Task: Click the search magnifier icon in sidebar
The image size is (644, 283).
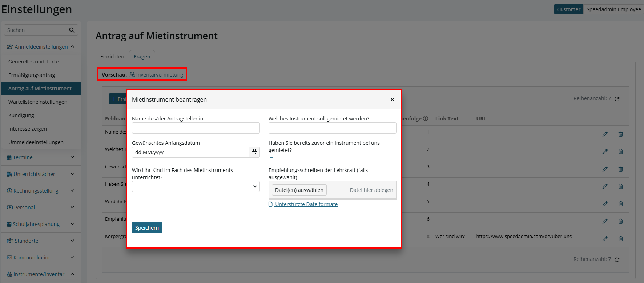Action: [72, 30]
